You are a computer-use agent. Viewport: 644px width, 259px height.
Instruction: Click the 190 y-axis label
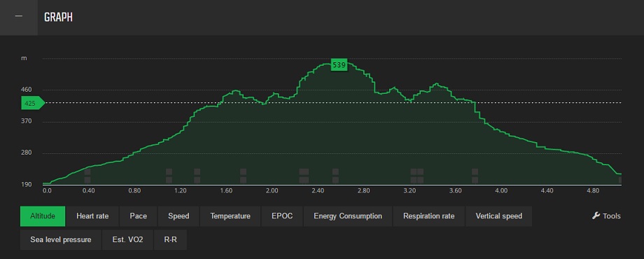coord(27,185)
